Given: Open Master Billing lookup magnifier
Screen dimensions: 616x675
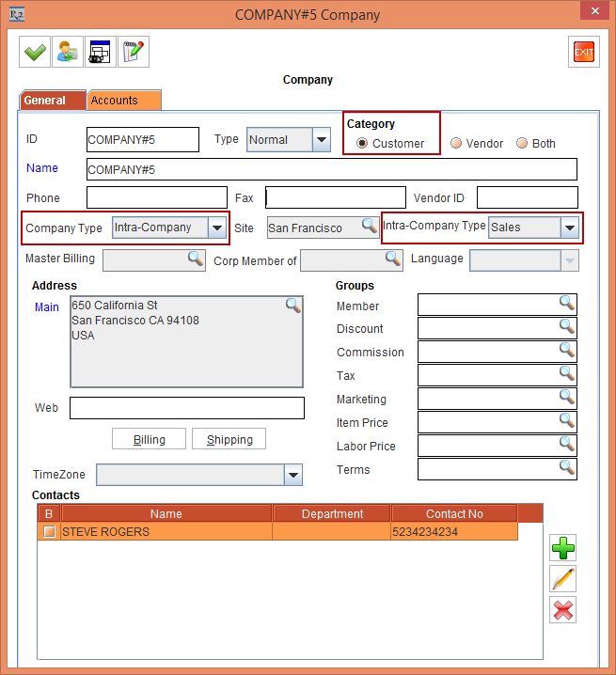Looking at the screenshot, I should 195,259.
